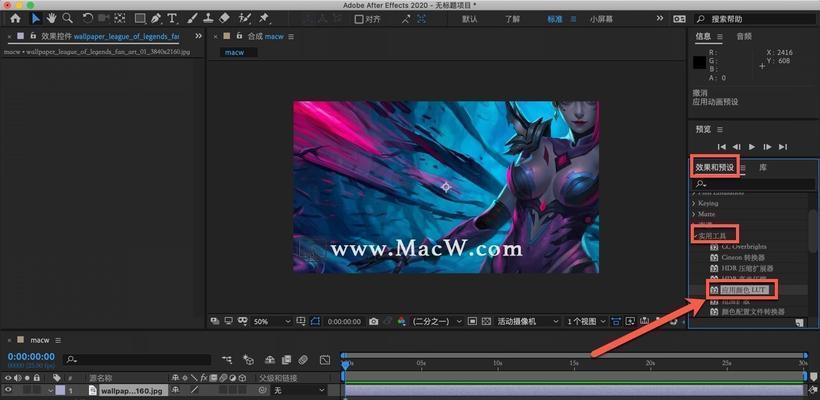This screenshot has width=820, height=400.
Task: Enable the 对齐 snapping checkbox
Action: (x=359, y=19)
